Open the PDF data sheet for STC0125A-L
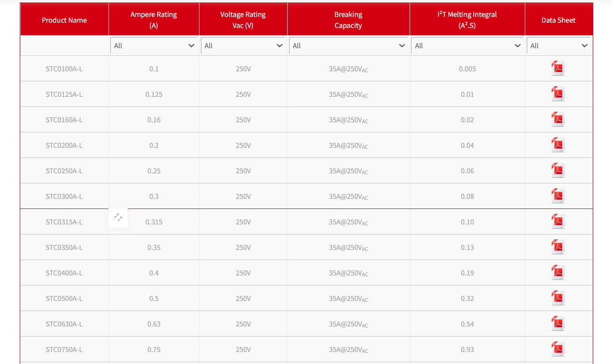The width and height of the screenshot is (612, 364). pos(558,94)
